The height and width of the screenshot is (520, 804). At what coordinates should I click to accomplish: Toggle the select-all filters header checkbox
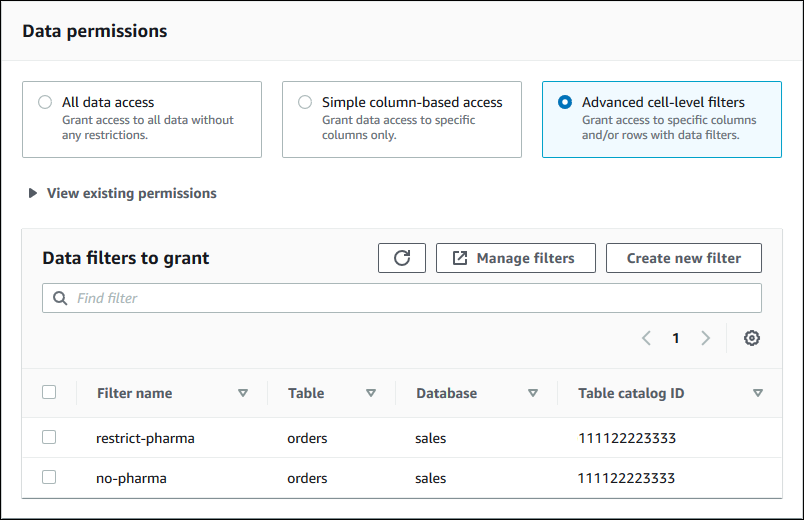pos(49,392)
